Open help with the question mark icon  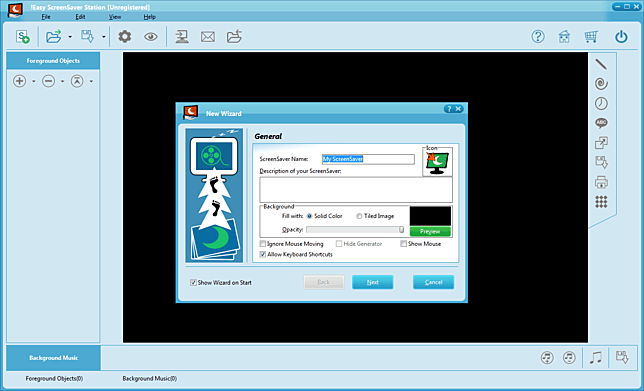538,37
